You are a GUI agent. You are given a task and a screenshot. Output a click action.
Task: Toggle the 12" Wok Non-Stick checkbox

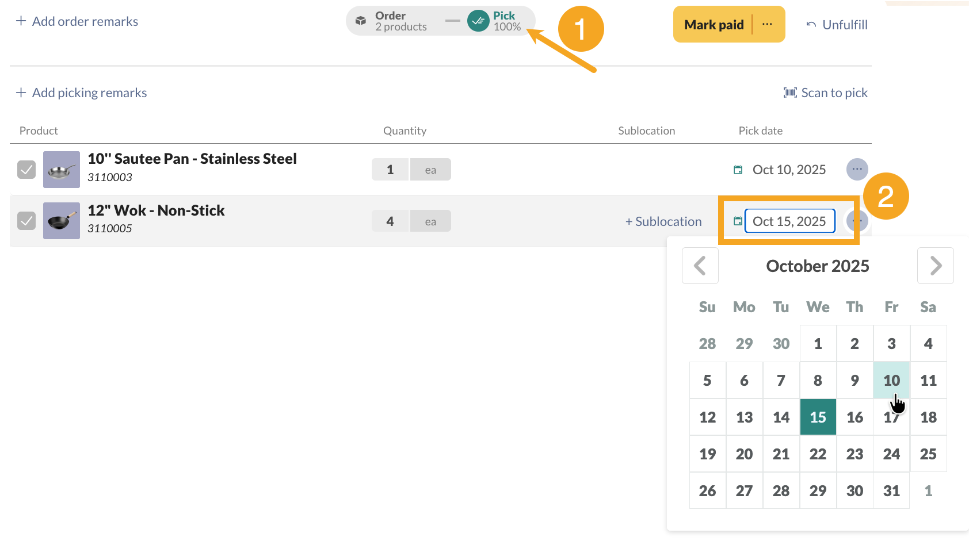click(26, 221)
